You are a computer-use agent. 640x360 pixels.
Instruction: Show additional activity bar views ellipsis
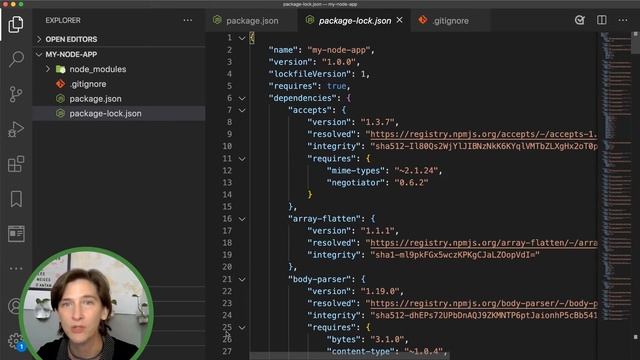pos(16,268)
